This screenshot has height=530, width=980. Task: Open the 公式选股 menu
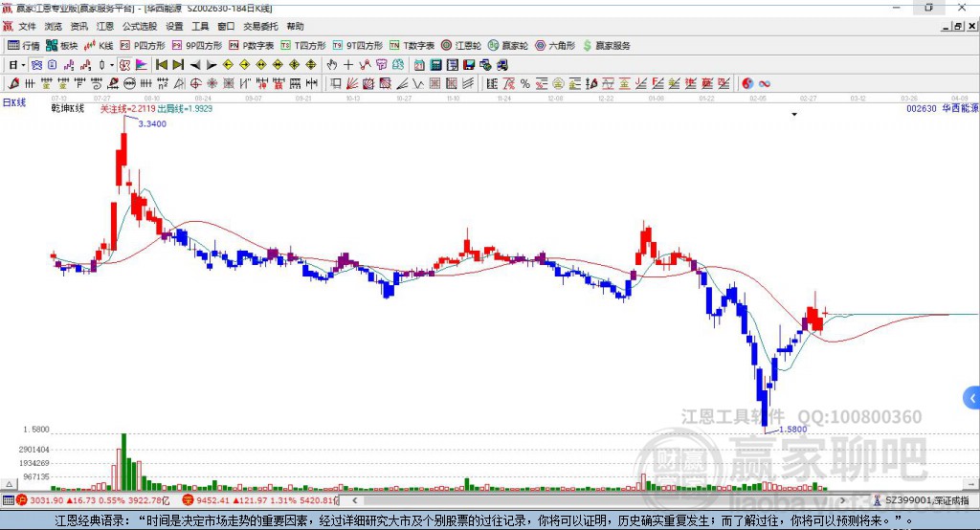coord(140,26)
